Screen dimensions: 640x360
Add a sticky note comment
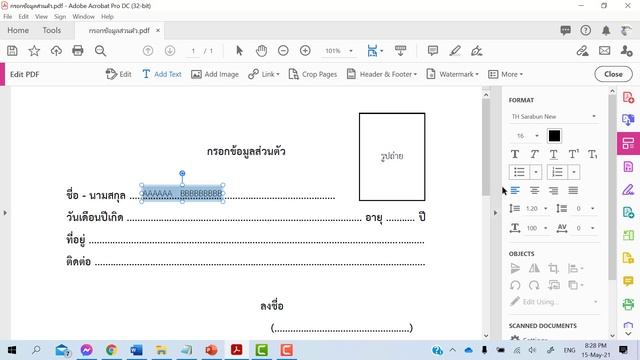click(x=433, y=51)
